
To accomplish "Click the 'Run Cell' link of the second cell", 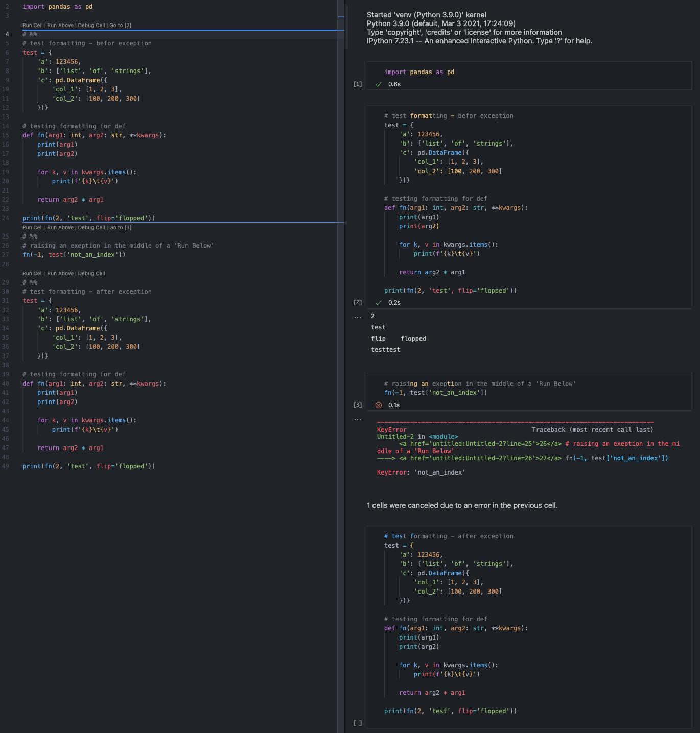I will pyautogui.click(x=32, y=227).
